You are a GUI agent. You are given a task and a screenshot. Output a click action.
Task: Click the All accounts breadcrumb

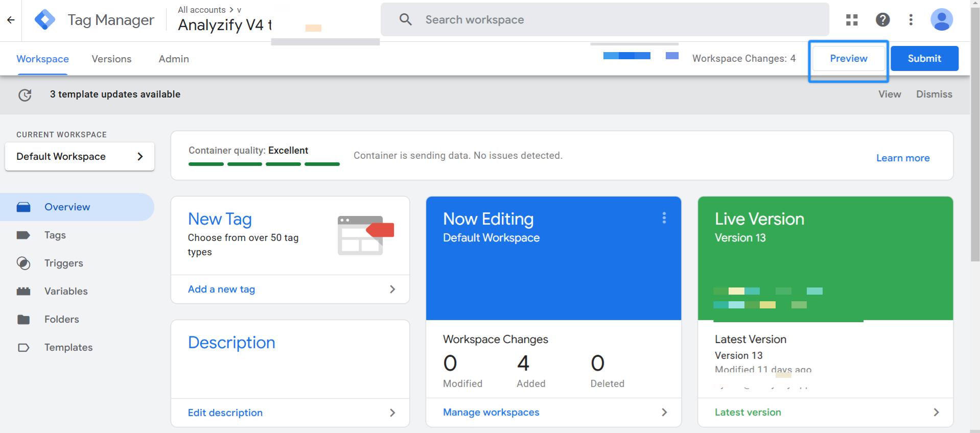(201, 10)
